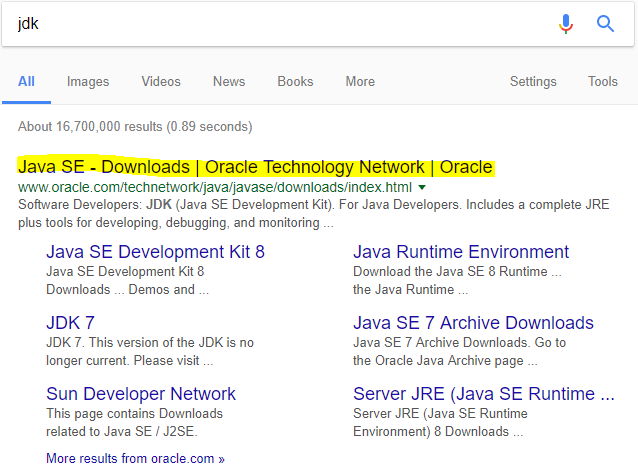Image resolution: width=638 pixels, height=473 pixels.
Task: Open the News tab
Action: [x=229, y=81]
